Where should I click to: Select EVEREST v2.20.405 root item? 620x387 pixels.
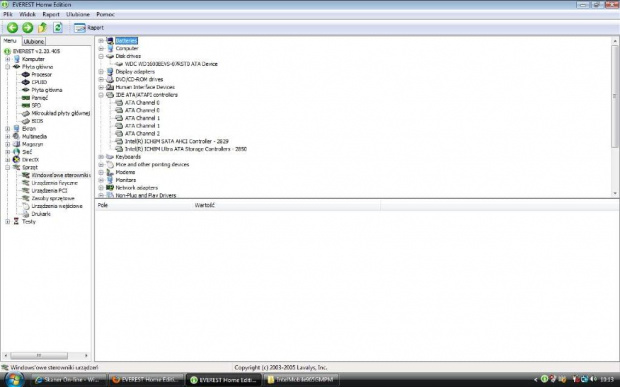click(x=36, y=51)
